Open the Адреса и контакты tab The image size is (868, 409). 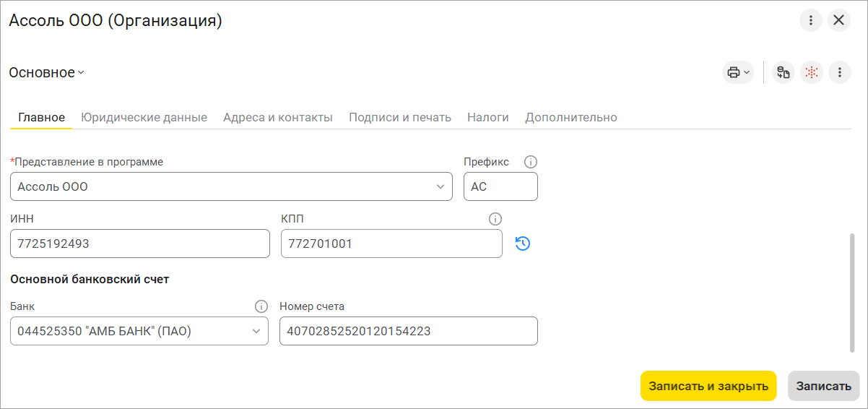coord(278,117)
